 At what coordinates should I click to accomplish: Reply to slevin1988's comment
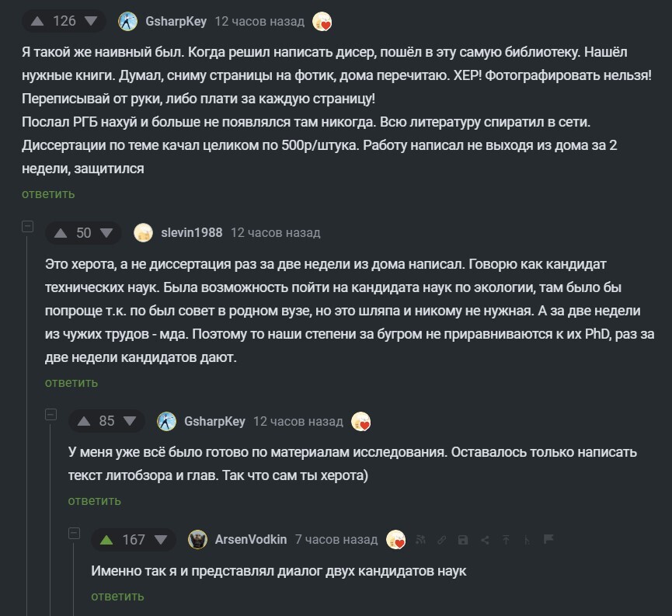click(71, 382)
